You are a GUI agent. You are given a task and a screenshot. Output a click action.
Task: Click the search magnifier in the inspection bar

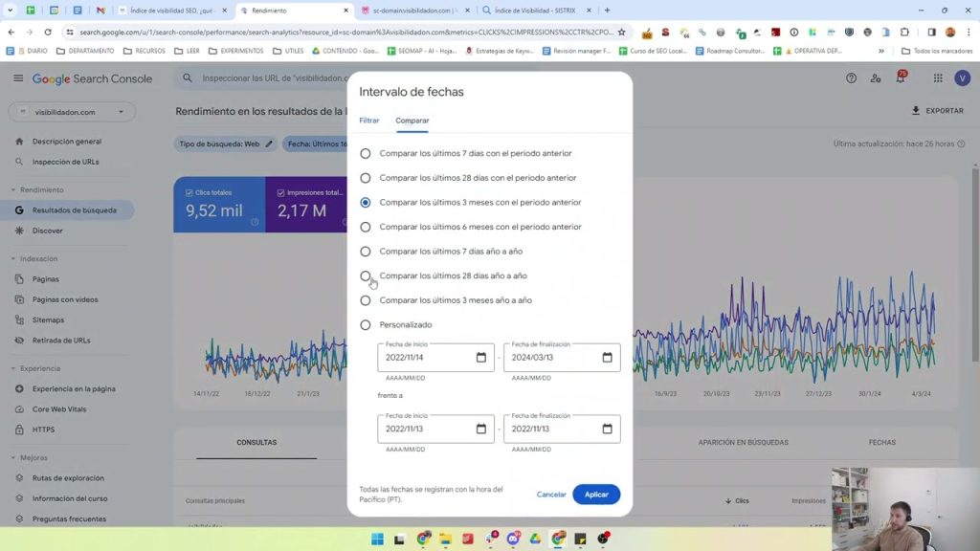pyautogui.click(x=188, y=78)
